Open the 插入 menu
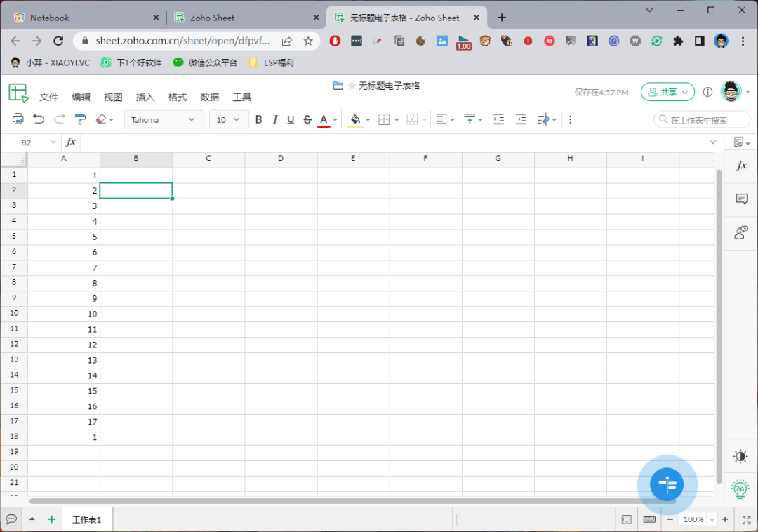Screen dimensions: 758x532 (145, 97)
